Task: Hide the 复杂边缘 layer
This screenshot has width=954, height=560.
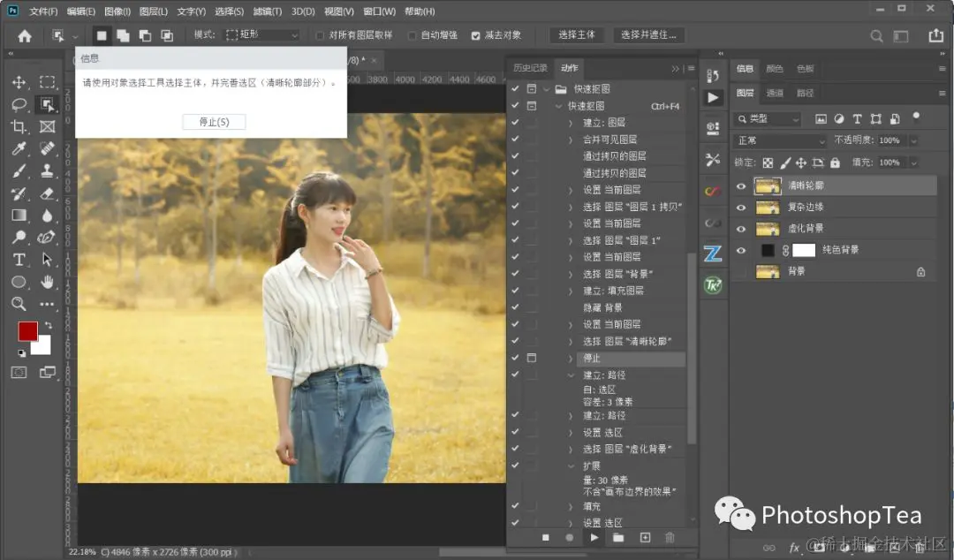Action: (x=740, y=208)
